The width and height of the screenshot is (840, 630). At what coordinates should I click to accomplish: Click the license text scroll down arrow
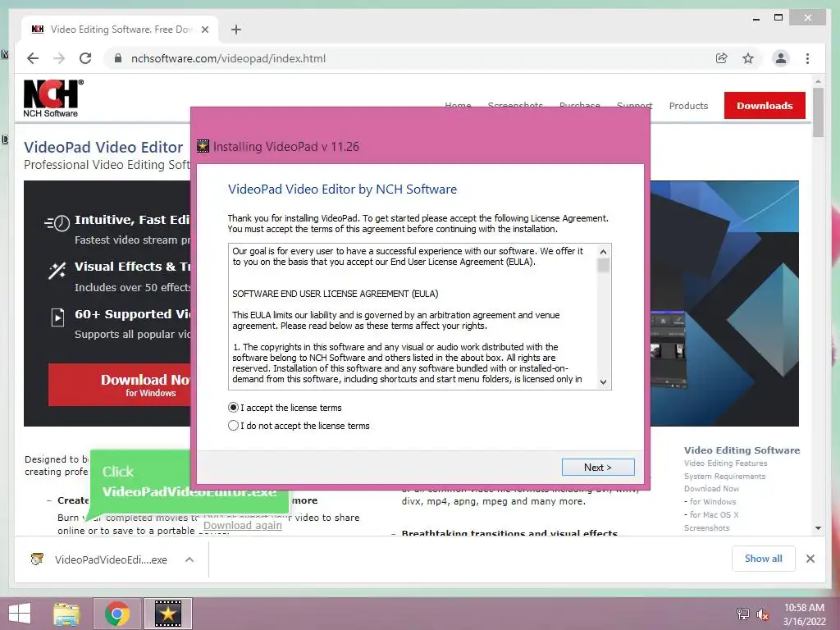(603, 381)
